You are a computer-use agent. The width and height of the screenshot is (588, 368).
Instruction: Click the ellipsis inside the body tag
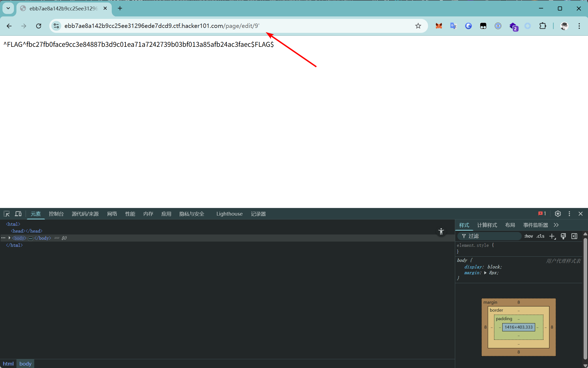(x=30, y=238)
